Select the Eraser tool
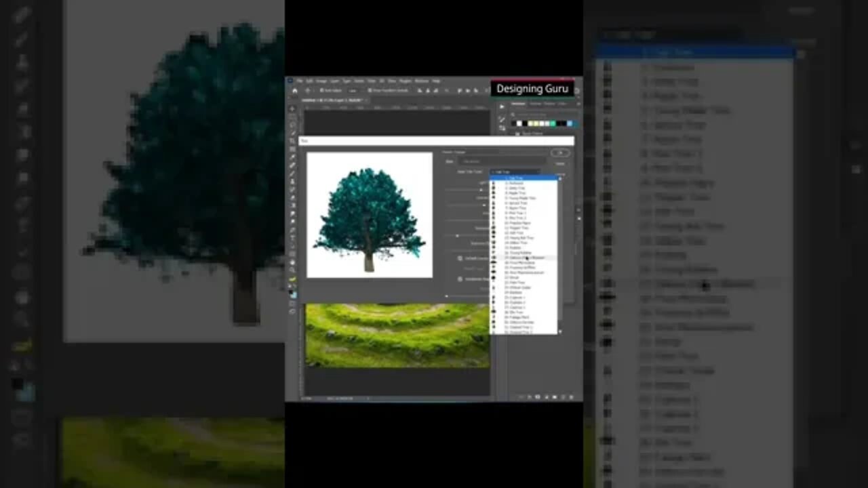The image size is (868, 488). click(292, 197)
